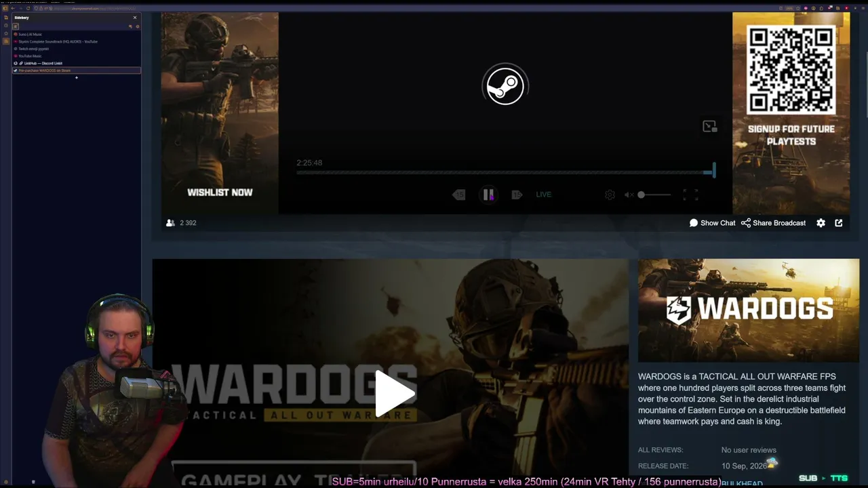This screenshot has height=488, width=868.
Task: Select the Pre-purchase WARDOGS on Steam tab
Action: (x=77, y=70)
